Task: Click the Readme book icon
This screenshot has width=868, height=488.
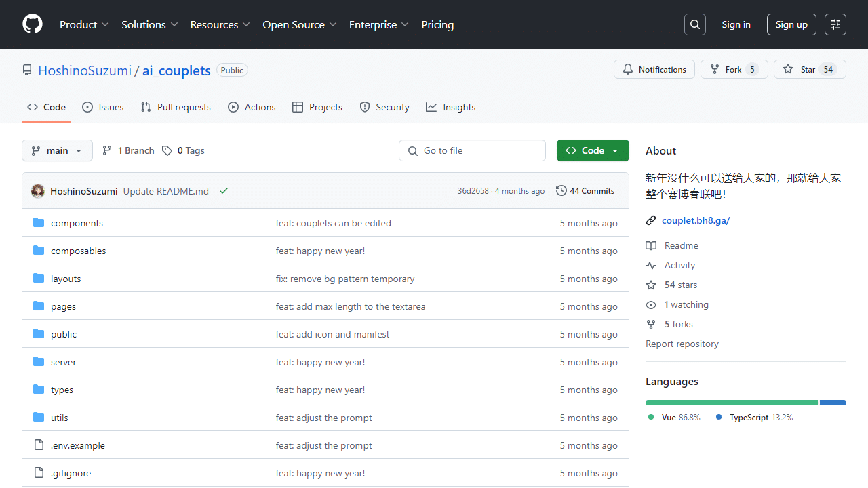Action: [651, 245]
